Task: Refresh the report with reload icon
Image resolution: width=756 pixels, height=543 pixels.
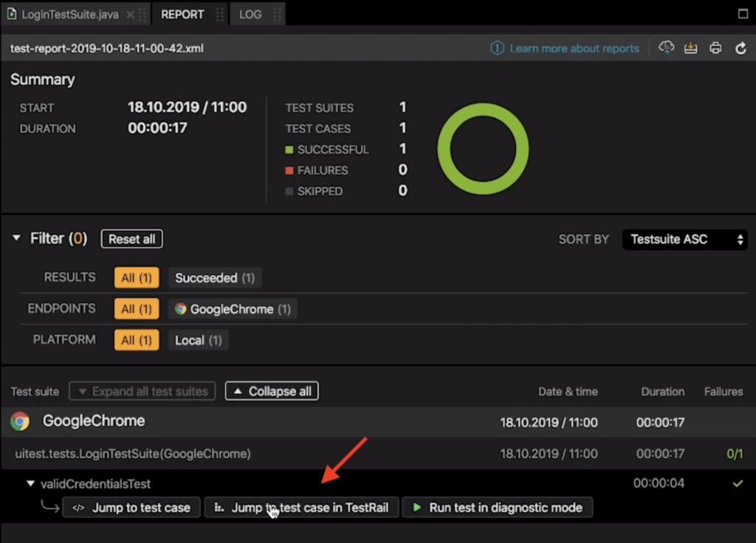Action: pyautogui.click(x=740, y=48)
